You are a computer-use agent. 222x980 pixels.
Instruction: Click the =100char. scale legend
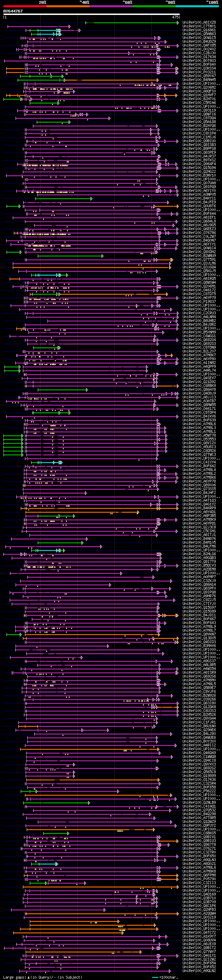pyautogui.click(x=165, y=977)
